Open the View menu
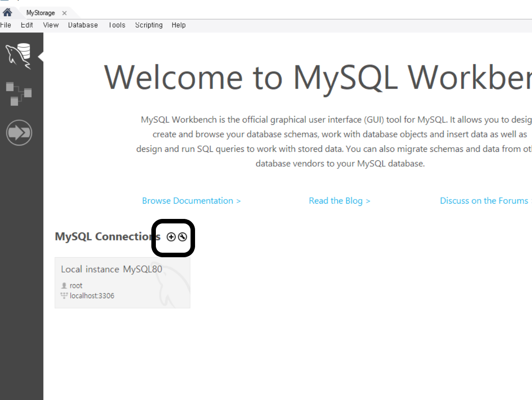This screenshot has height=400, width=532. 51,25
